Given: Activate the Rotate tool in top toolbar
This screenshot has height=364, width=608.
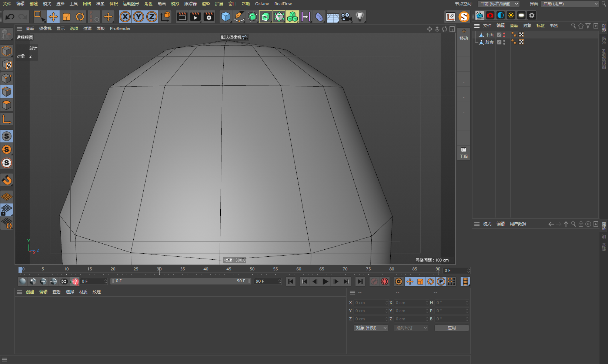Looking at the screenshot, I should pyautogui.click(x=80, y=17).
